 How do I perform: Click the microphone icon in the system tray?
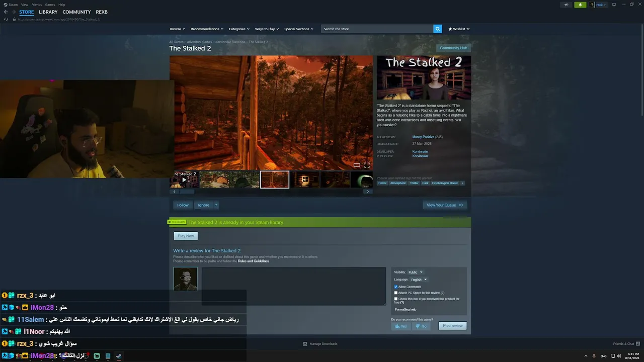[x=594, y=356]
